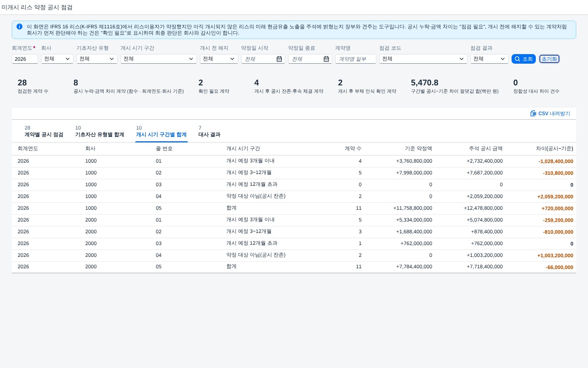Open the calendar icon for 약정일 시작

279,59
